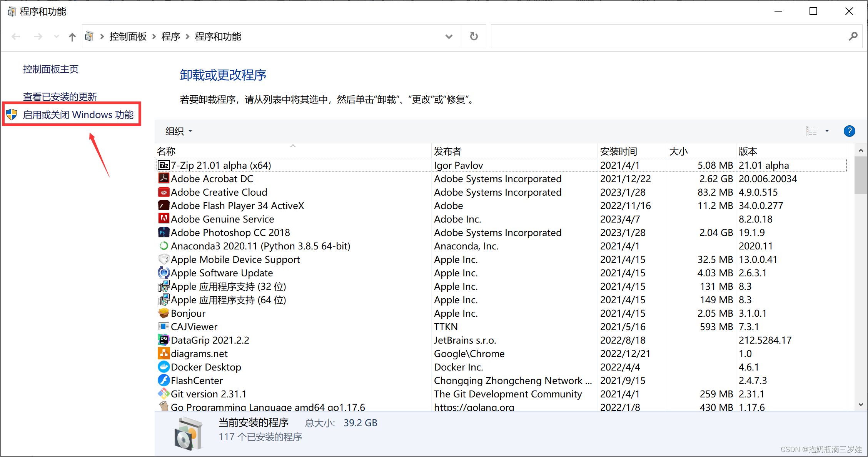Open the help question mark button
The image size is (868, 457).
point(849,131)
